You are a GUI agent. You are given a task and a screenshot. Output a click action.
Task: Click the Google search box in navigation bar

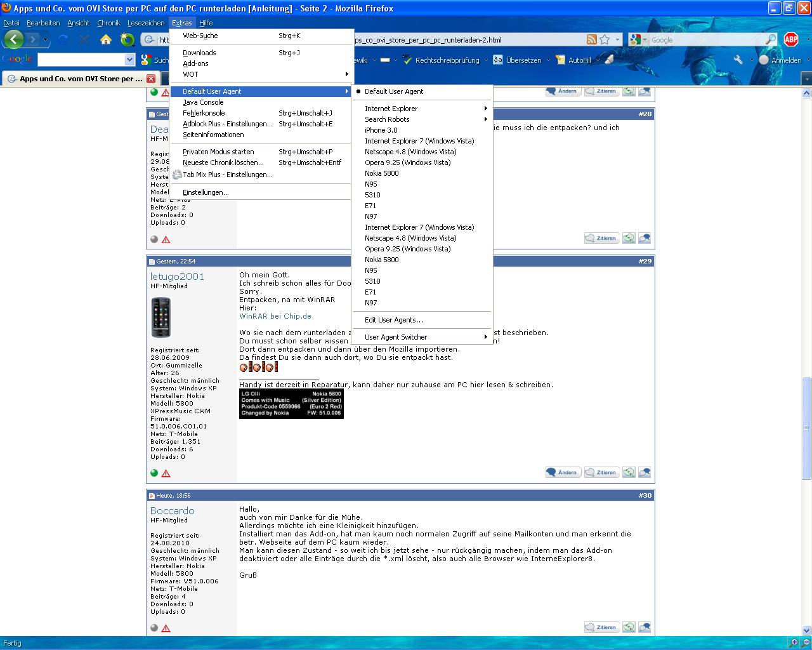[706, 39]
